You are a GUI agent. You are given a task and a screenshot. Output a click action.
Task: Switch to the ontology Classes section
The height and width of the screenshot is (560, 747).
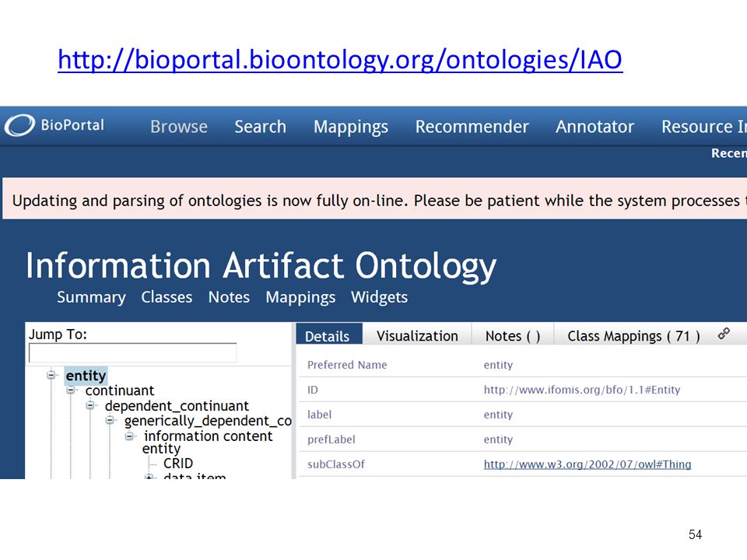pos(167,297)
